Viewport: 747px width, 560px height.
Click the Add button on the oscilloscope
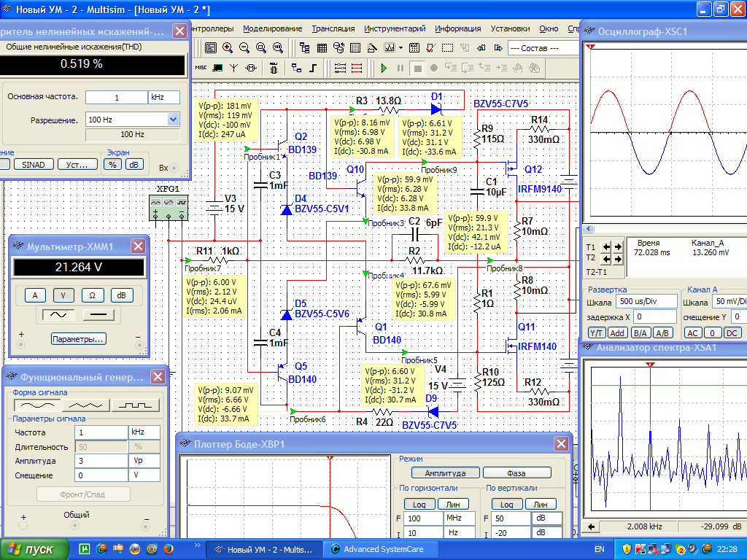pos(617,333)
